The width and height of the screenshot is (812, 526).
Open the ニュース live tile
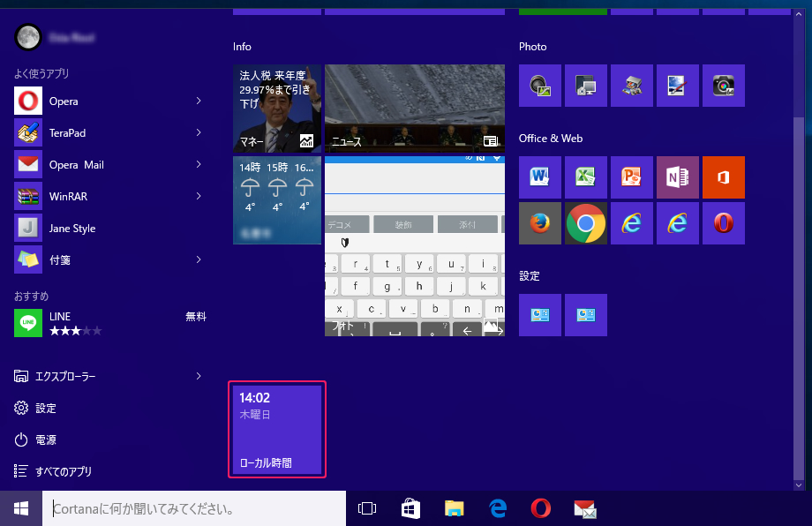click(x=415, y=109)
